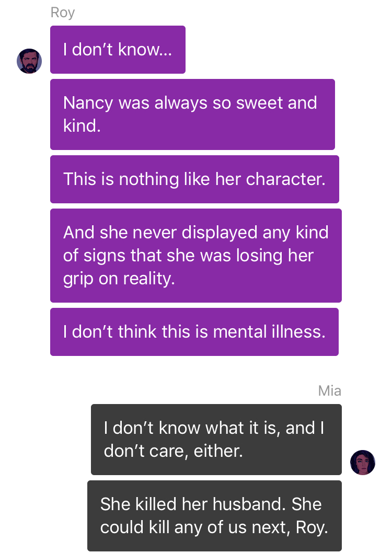Click the 'Roy' sender name label
This screenshot has height=553, width=392.
click(62, 13)
